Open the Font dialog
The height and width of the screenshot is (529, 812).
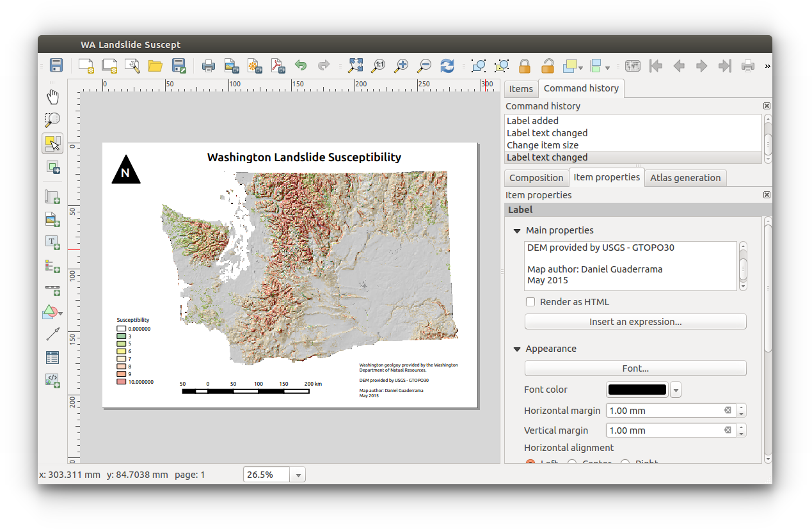click(635, 368)
